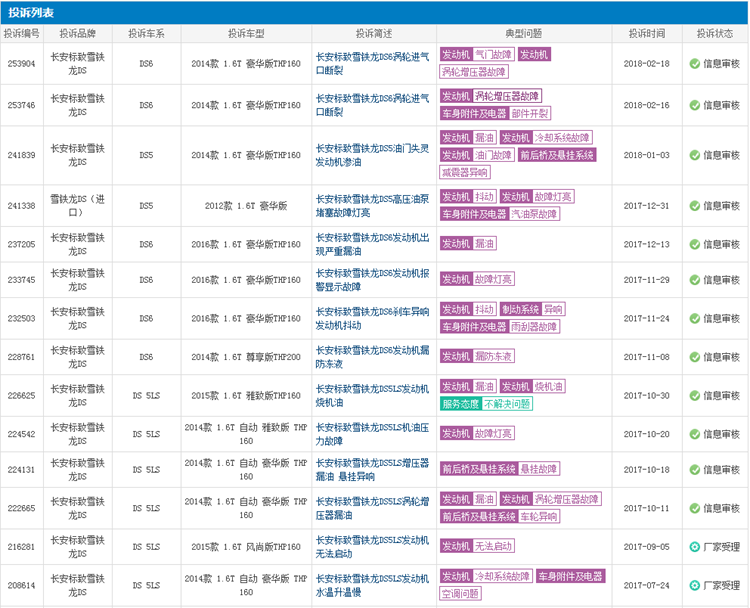Click status check icon for complaint 241338
The image size is (750, 608).
[695, 206]
